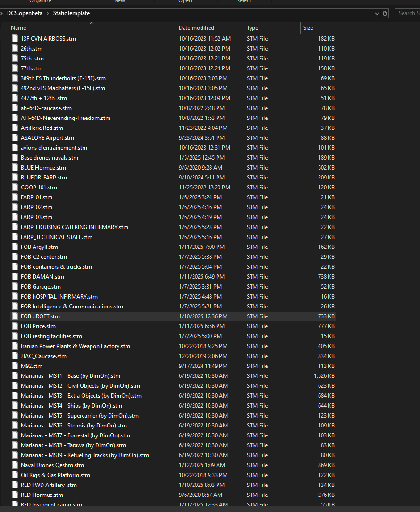Screen dimensions: 420x512
Task: Click the ASALOYE Airport.stm file icon
Action: click(15, 137)
